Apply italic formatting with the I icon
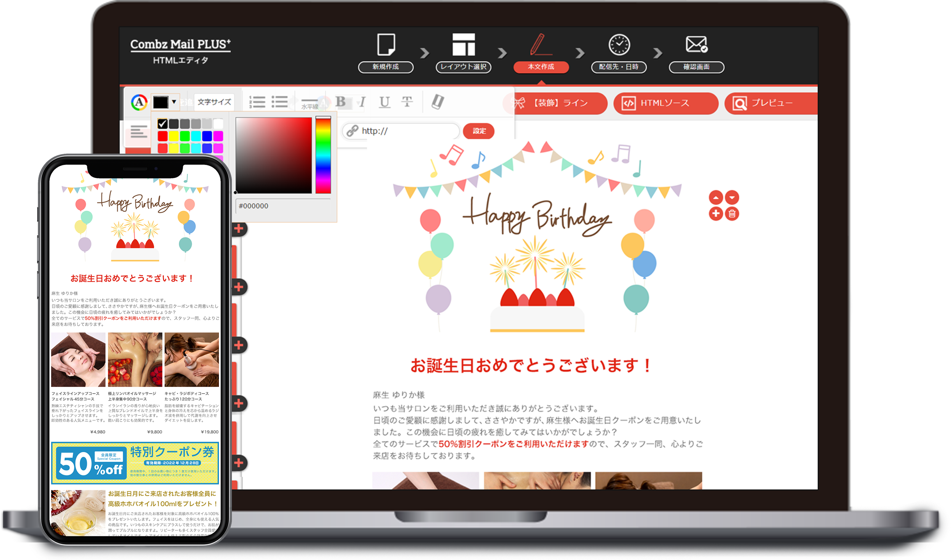This screenshot has height=560, width=951. (x=362, y=102)
